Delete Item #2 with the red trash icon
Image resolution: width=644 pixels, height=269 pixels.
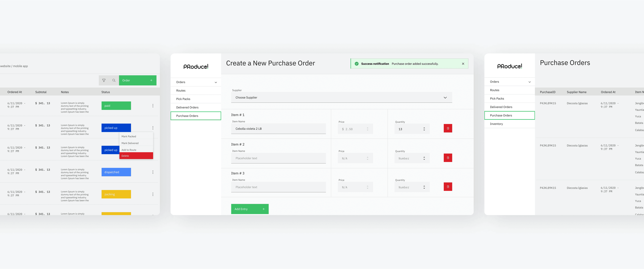(448, 158)
